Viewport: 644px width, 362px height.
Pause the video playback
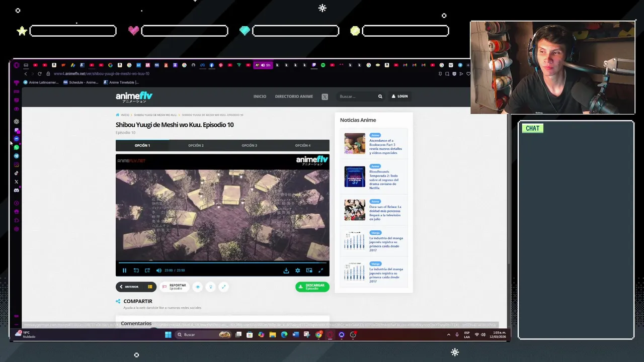point(124,270)
